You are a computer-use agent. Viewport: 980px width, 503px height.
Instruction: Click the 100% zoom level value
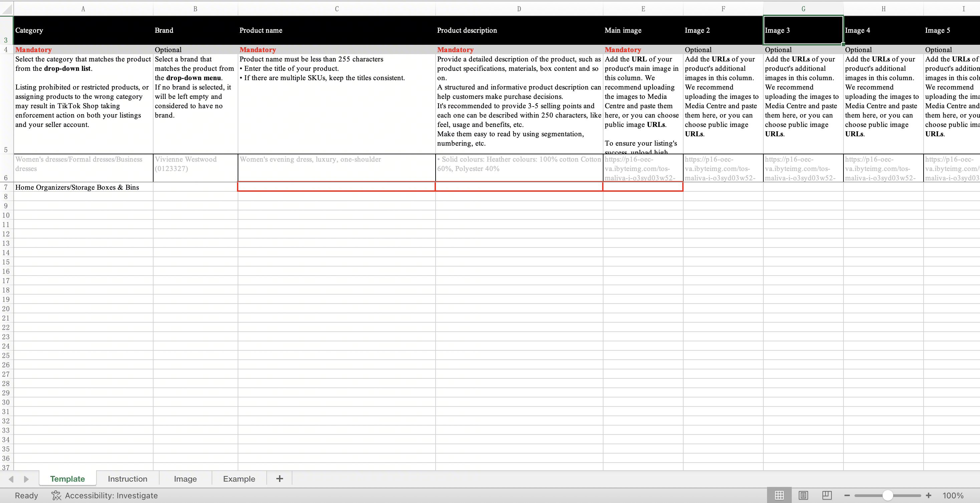tap(953, 495)
